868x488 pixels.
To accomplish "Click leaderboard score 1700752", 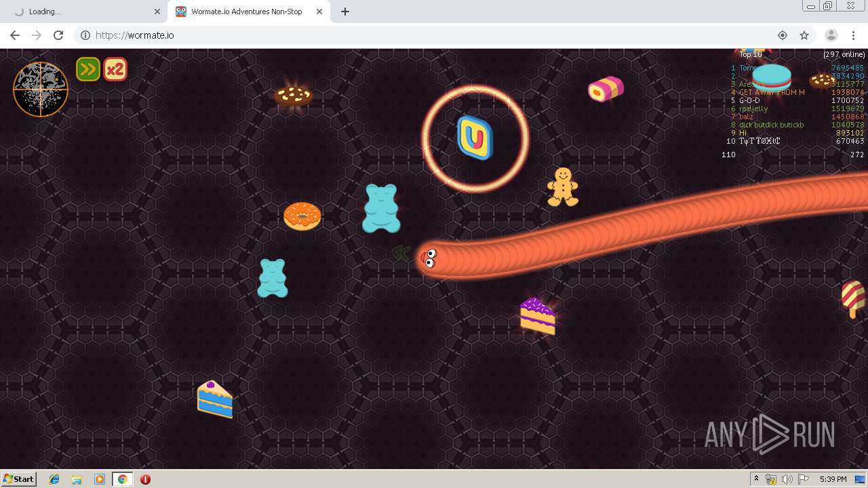I will click(x=848, y=100).
